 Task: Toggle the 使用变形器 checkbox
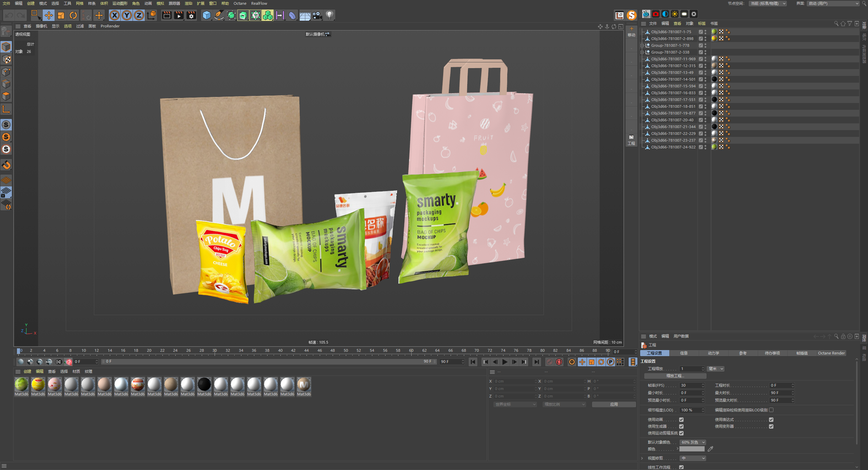pos(771,426)
